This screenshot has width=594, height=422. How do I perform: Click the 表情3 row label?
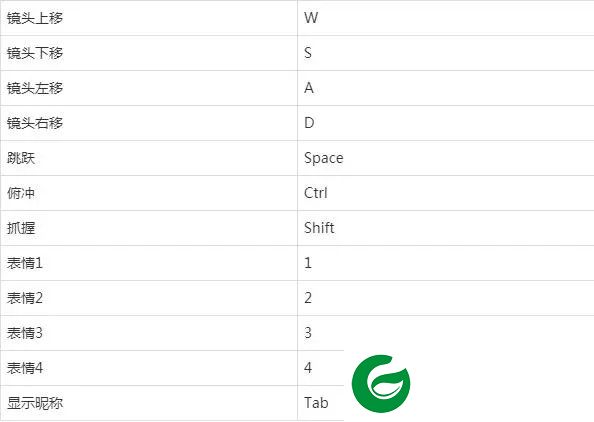coord(25,333)
